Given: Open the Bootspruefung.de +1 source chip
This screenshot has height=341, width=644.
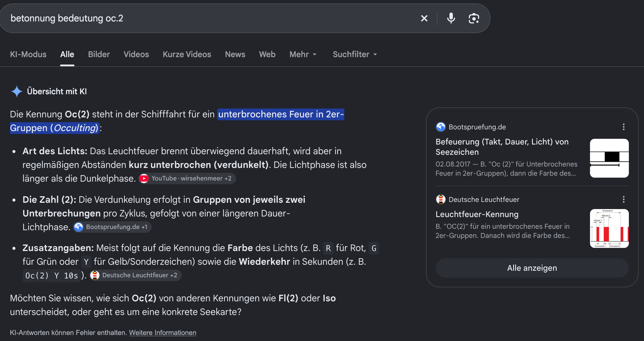Looking at the screenshot, I should click(113, 227).
